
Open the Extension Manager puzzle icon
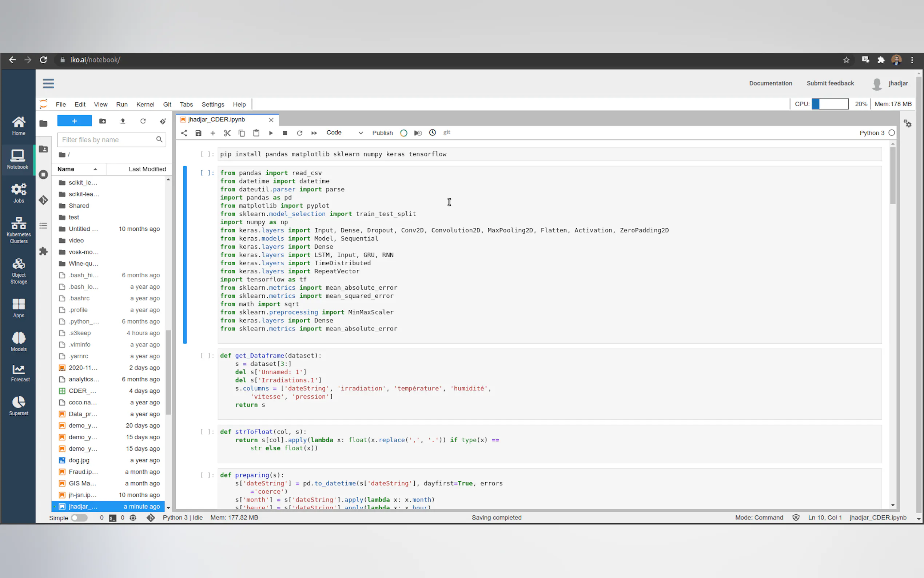point(44,251)
